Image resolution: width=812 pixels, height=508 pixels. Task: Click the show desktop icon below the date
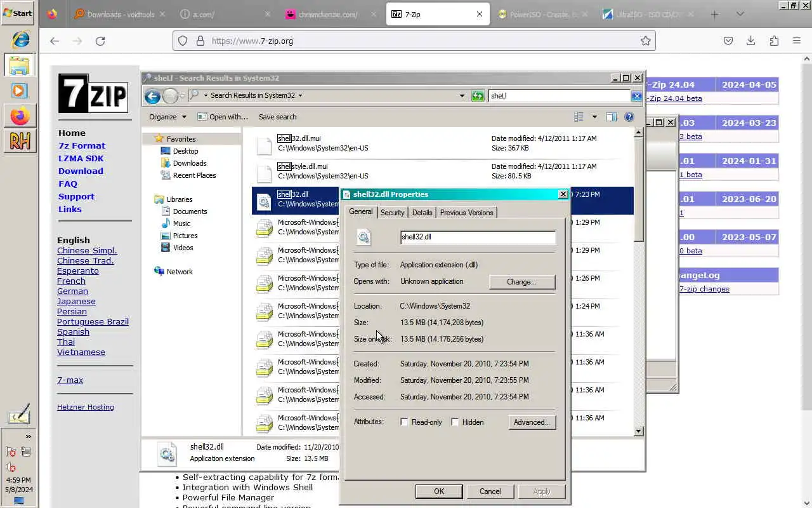19,501
